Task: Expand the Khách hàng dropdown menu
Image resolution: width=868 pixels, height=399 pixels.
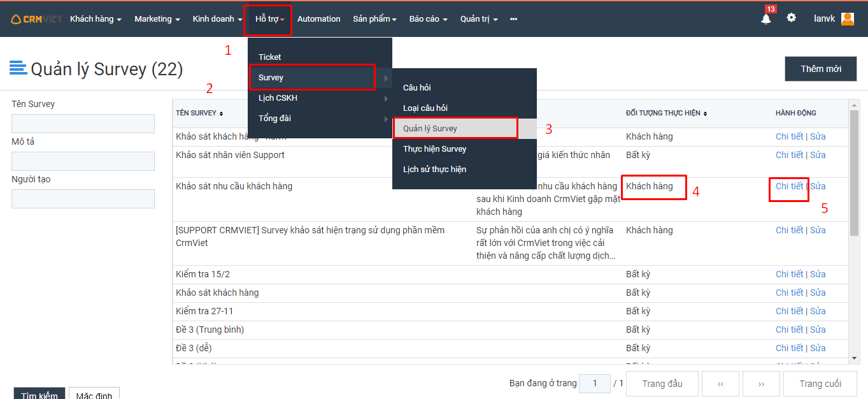Action: [x=96, y=19]
